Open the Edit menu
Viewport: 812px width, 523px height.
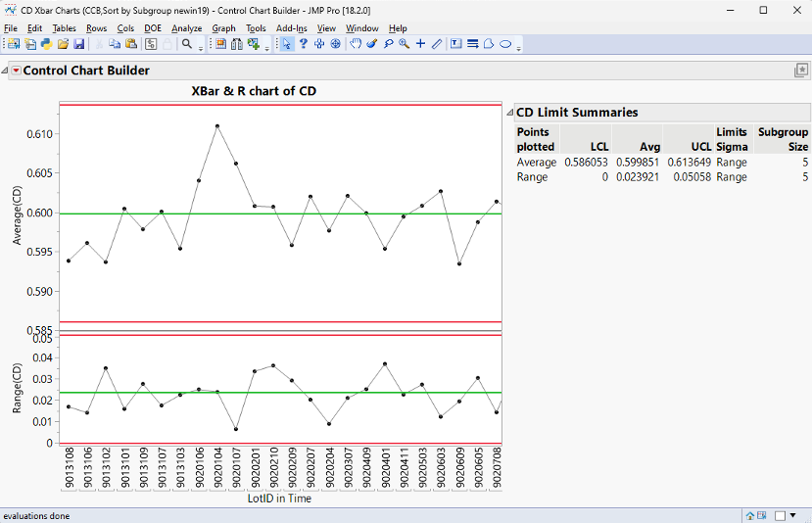pyautogui.click(x=34, y=28)
